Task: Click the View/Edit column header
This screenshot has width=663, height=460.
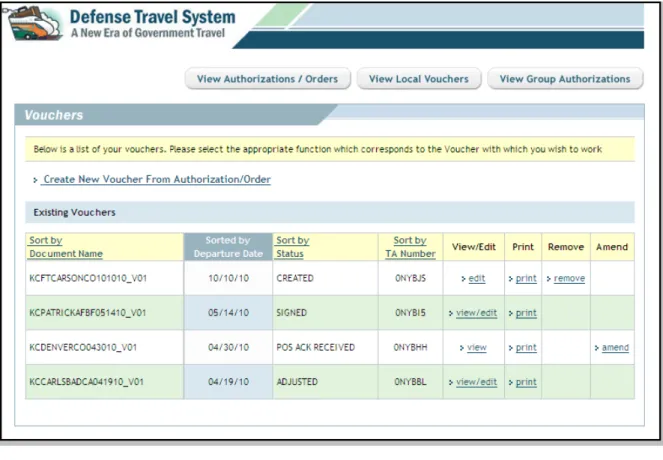Action: (474, 247)
